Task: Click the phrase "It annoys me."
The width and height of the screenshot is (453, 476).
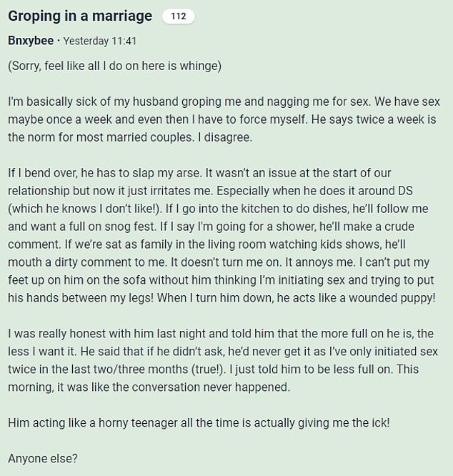Action: (320, 262)
